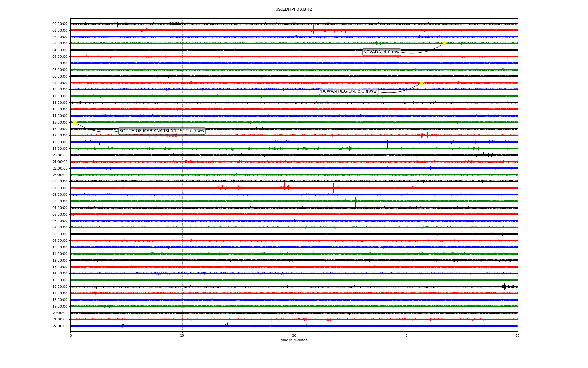Click SOUTH OF MARIANA ISLANDS, 5.7 mww label
Screen dimensions: 588x368
coord(162,131)
